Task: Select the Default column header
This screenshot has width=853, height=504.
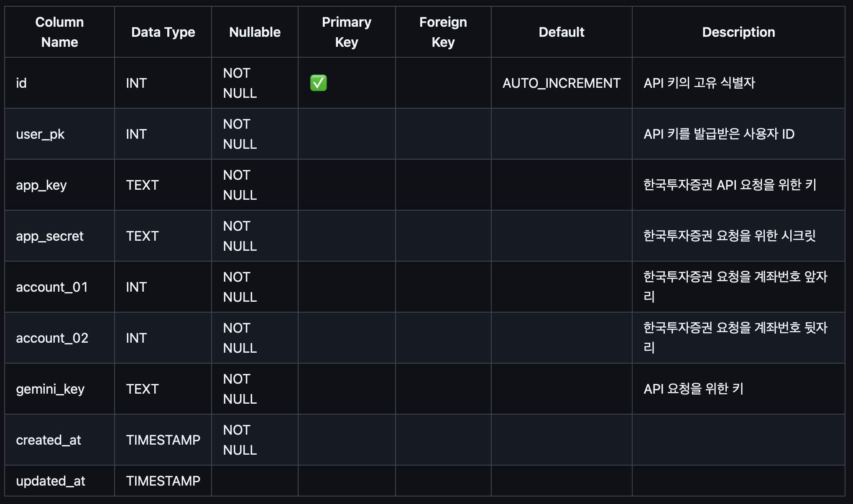Action: (562, 32)
